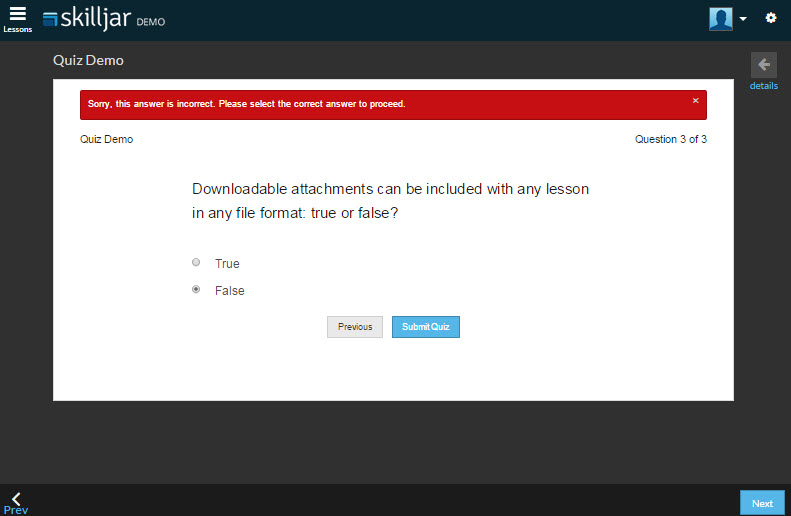Dismiss the incorrect answer alert
This screenshot has height=516, width=791.
pyautogui.click(x=695, y=100)
